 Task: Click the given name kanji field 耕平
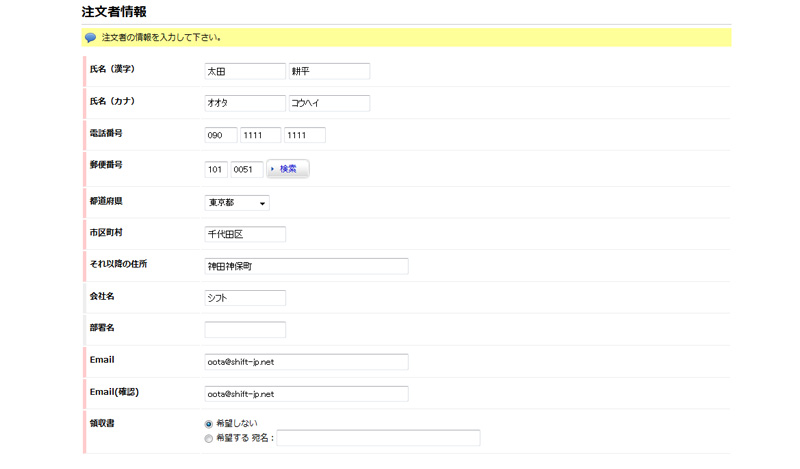[329, 71]
